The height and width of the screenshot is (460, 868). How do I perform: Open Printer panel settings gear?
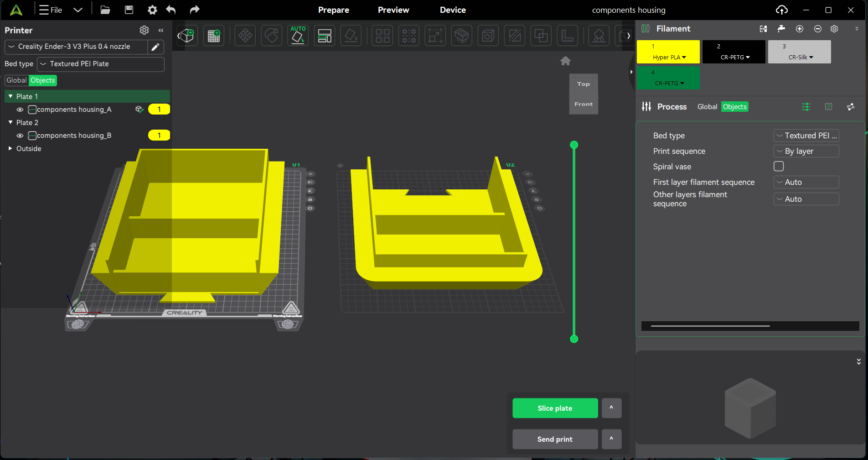pyautogui.click(x=144, y=30)
